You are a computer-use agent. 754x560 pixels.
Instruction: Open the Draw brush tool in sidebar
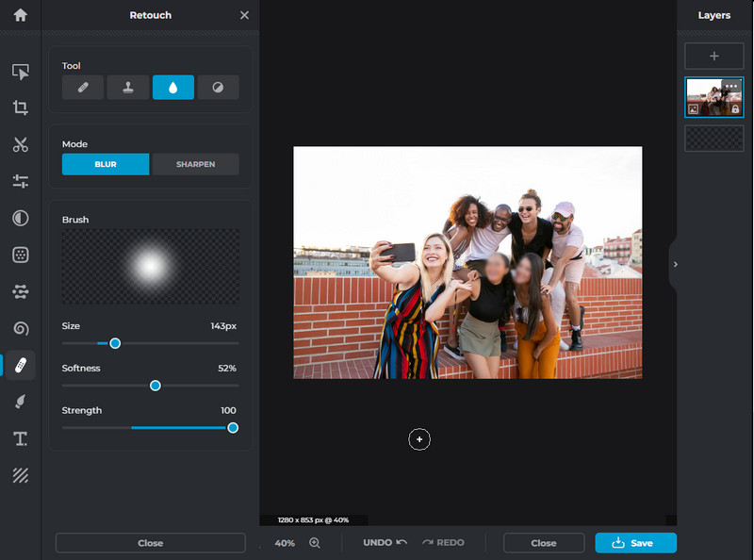click(x=20, y=403)
